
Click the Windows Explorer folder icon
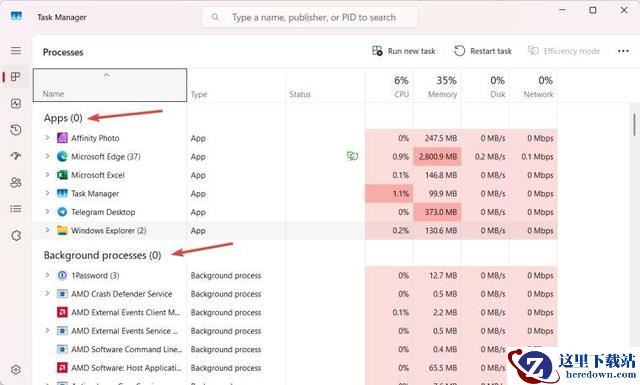pos(62,230)
